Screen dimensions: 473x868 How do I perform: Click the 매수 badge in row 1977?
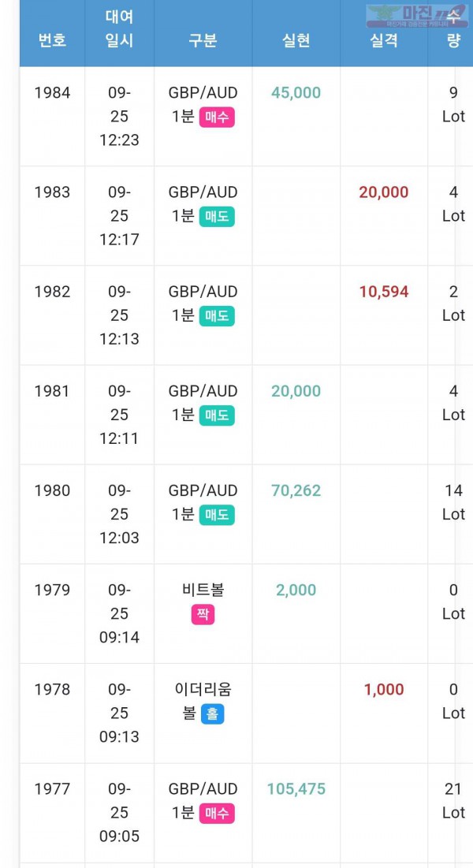coord(216,813)
